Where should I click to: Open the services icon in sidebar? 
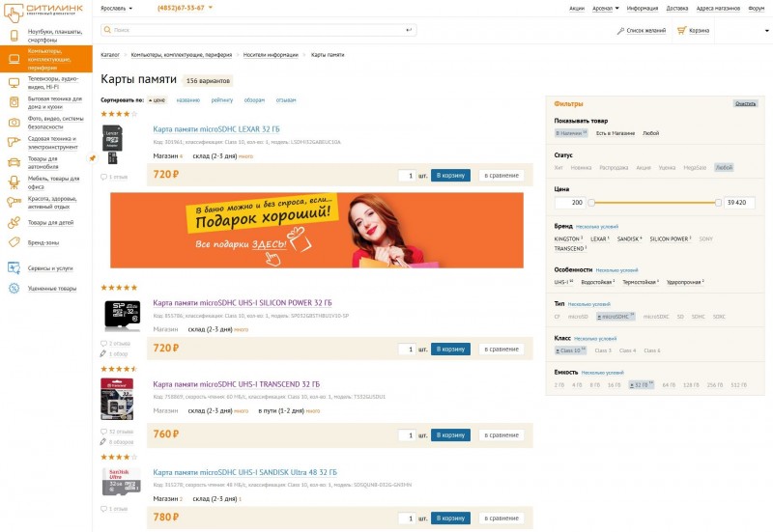pyautogui.click(x=14, y=268)
